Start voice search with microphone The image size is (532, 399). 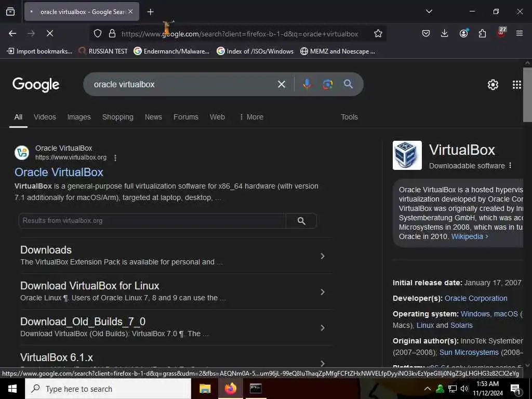(307, 84)
